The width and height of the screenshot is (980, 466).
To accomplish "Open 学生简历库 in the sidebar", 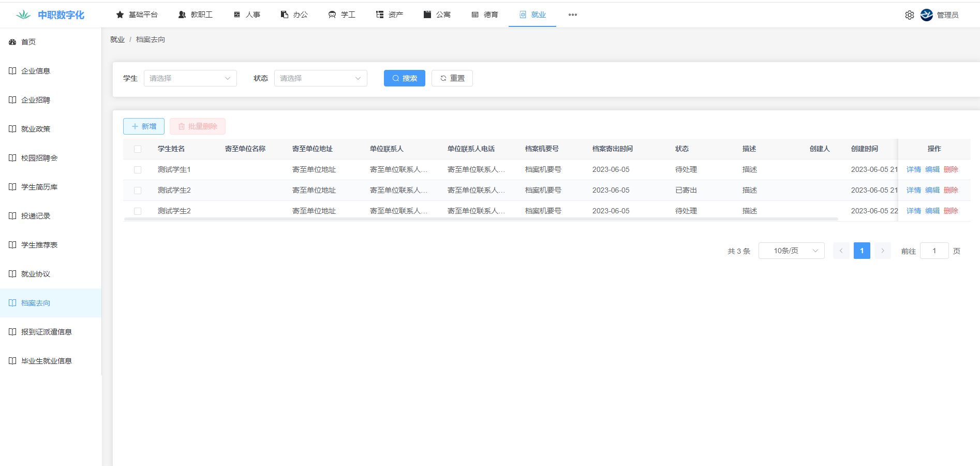I will tap(39, 187).
